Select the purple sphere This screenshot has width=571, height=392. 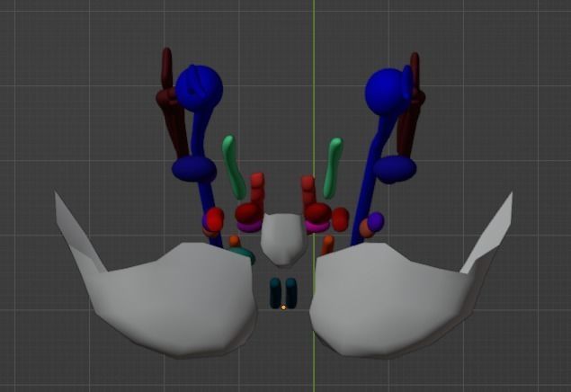tap(376, 221)
